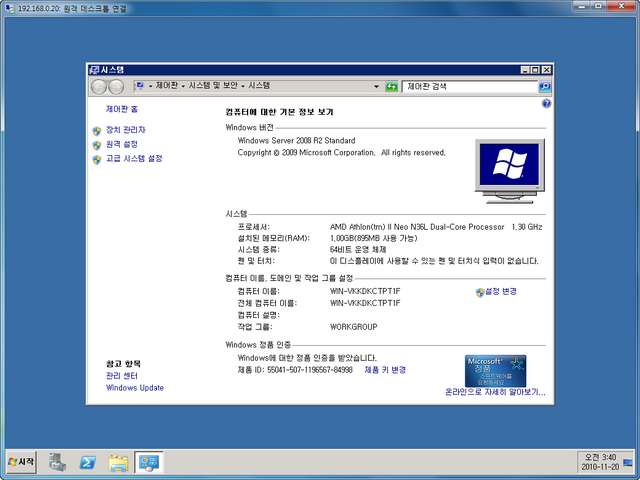This screenshot has width=640, height=480.
Task: Click the Back navigation arrow
Action: click(x=99, y=87)
